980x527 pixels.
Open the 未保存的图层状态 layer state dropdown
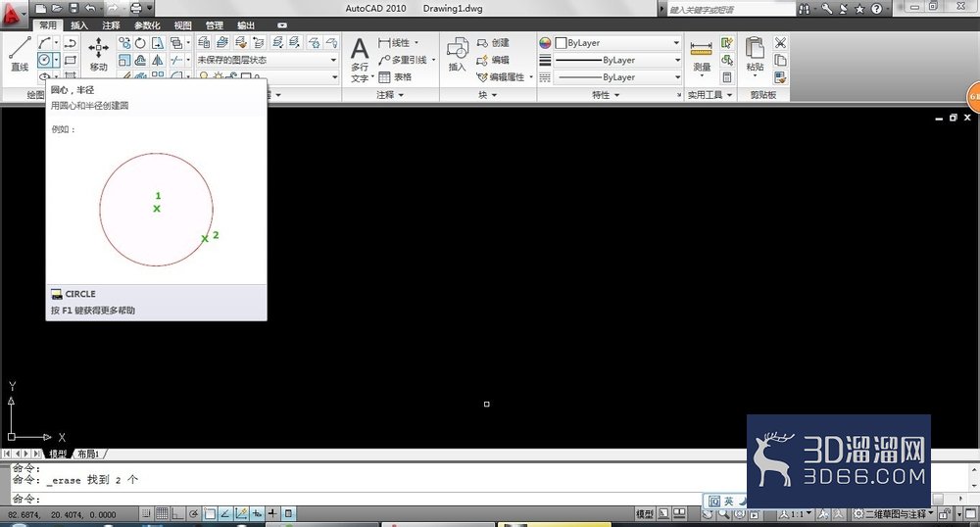tap(268, 60)
